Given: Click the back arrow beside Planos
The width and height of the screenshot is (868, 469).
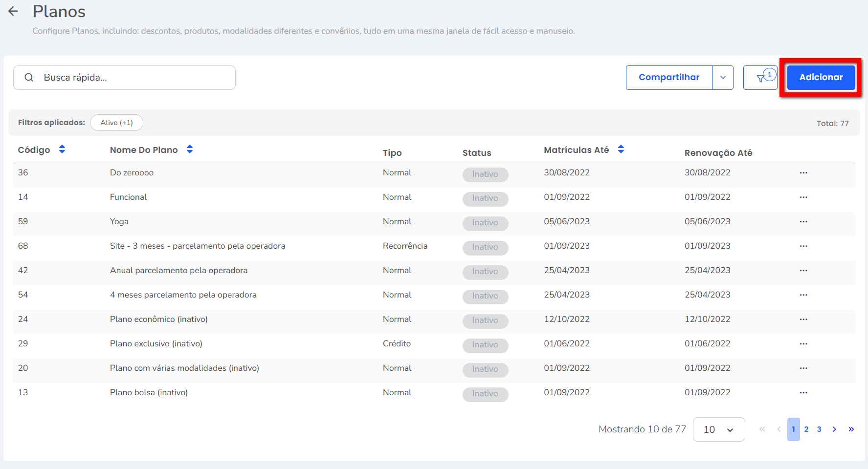Looking at the screenshot, I should click(x=13, y=11).
